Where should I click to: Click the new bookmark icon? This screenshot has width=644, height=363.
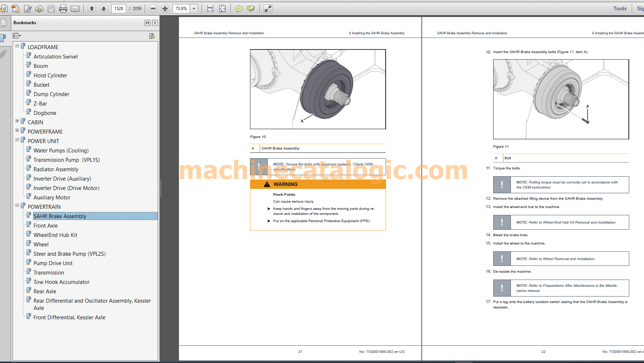pyautogui.click(x=152, y=36)
